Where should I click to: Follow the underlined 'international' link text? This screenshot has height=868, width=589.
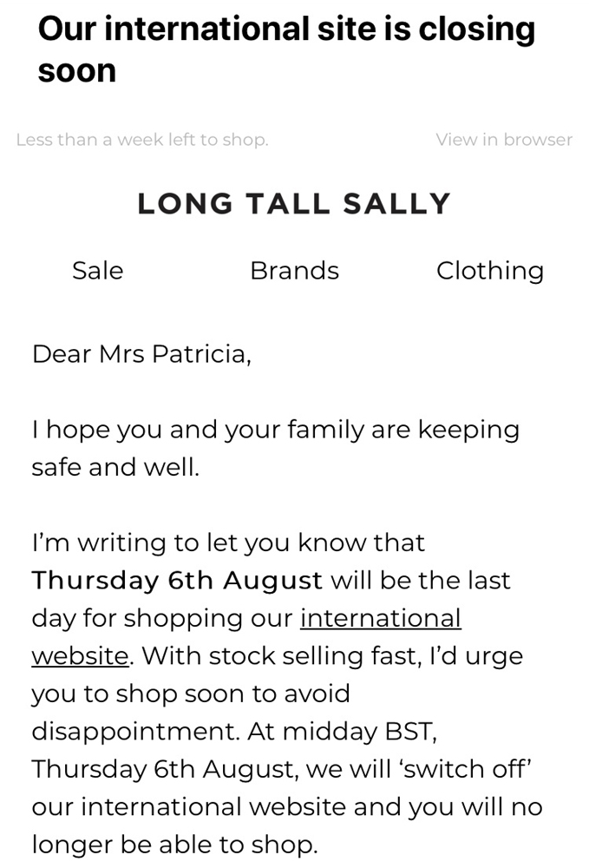381,618
